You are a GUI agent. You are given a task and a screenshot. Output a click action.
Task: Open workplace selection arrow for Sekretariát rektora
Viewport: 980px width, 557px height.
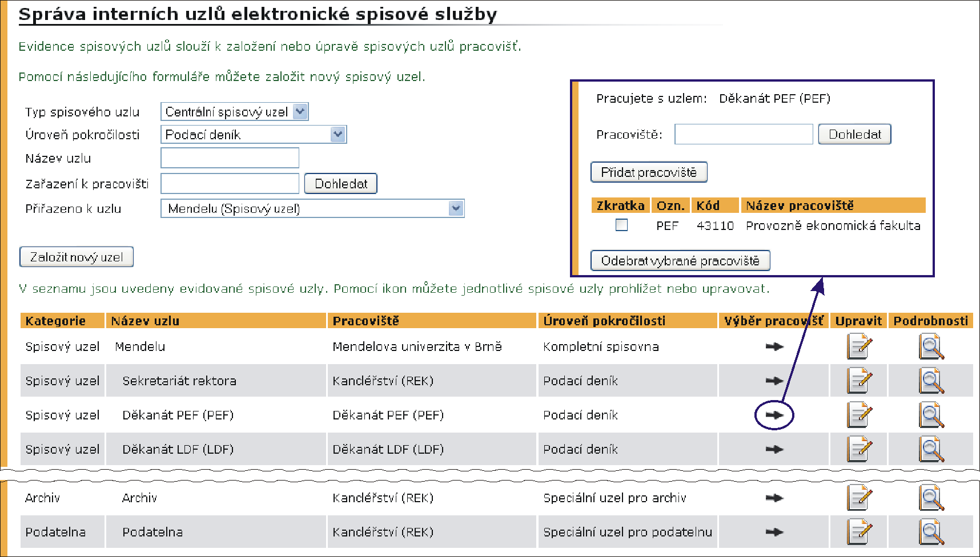774,381
